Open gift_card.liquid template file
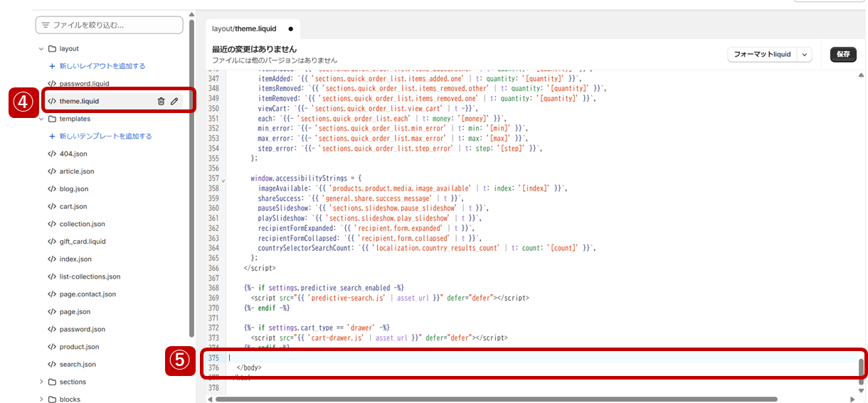The width and height of the screenshot is (868, 403). (83, 242)
